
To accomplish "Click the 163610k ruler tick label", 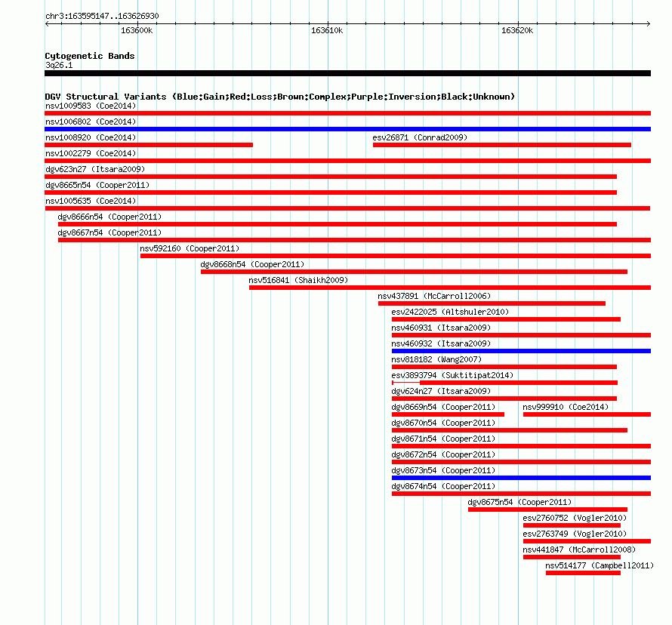I will point(327,30).
